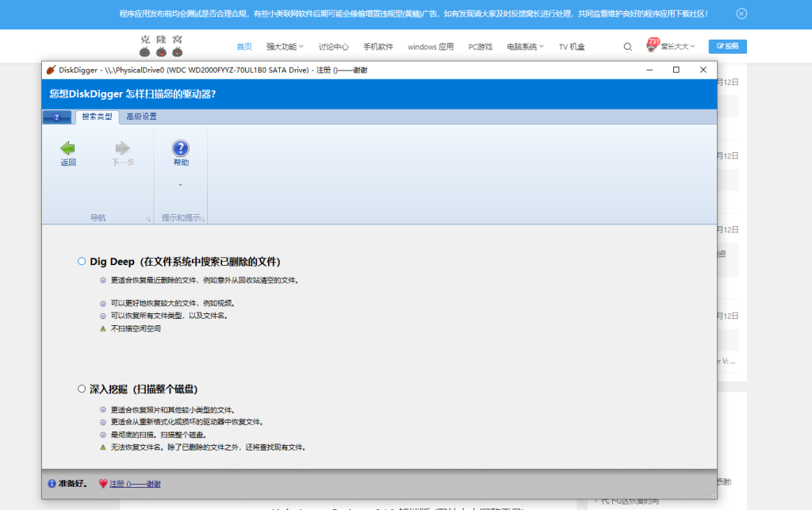Click the window resize grip at bottom-right

coord(713,494)
